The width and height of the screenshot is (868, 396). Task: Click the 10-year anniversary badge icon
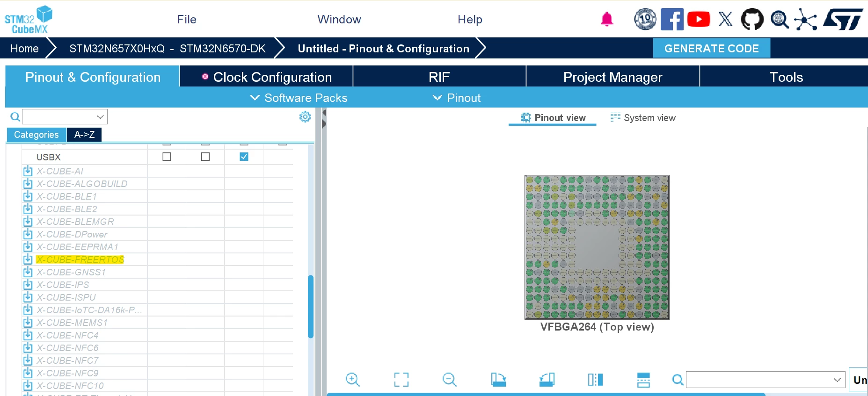[x=645, y=19]
